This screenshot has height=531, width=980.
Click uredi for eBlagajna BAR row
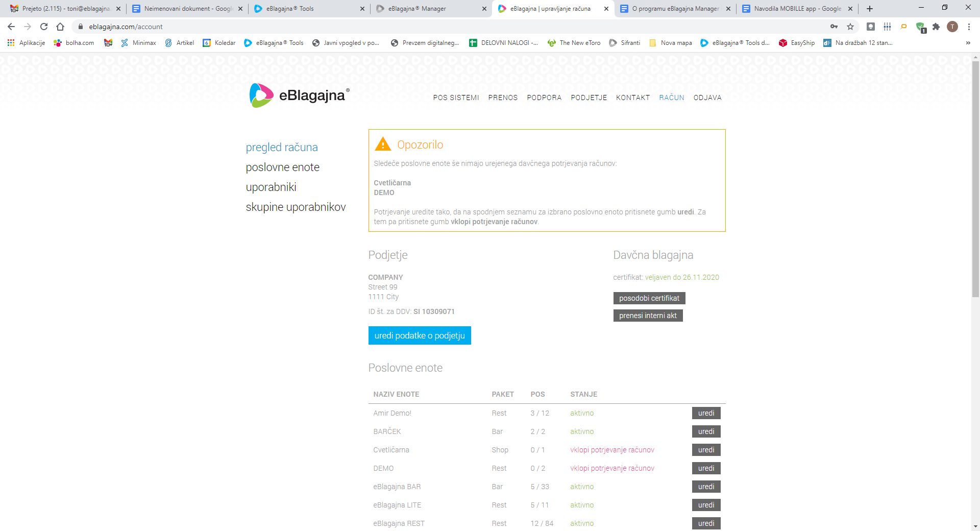pos(706,487)
